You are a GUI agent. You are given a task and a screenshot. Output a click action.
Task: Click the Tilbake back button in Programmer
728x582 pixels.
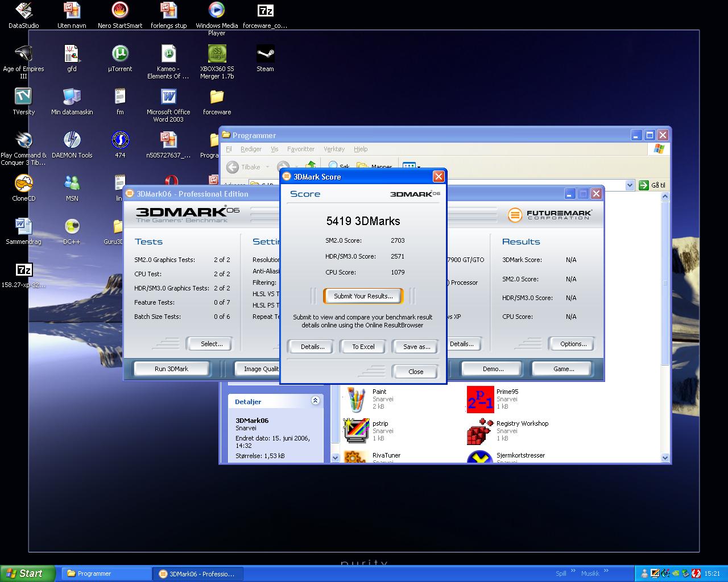click(245, 167)
